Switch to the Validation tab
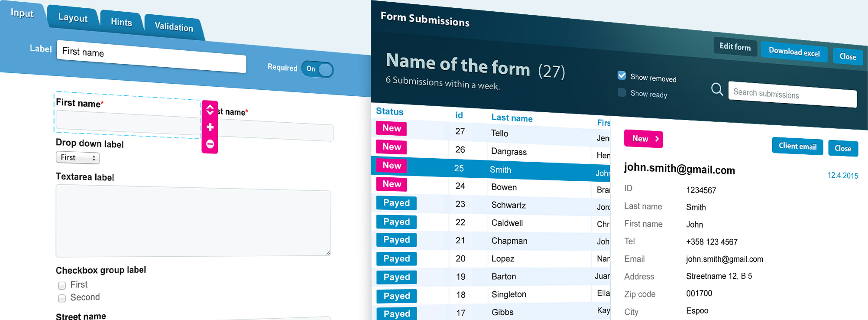The width and height of the screenshot is (868, 320). (174, 27)
